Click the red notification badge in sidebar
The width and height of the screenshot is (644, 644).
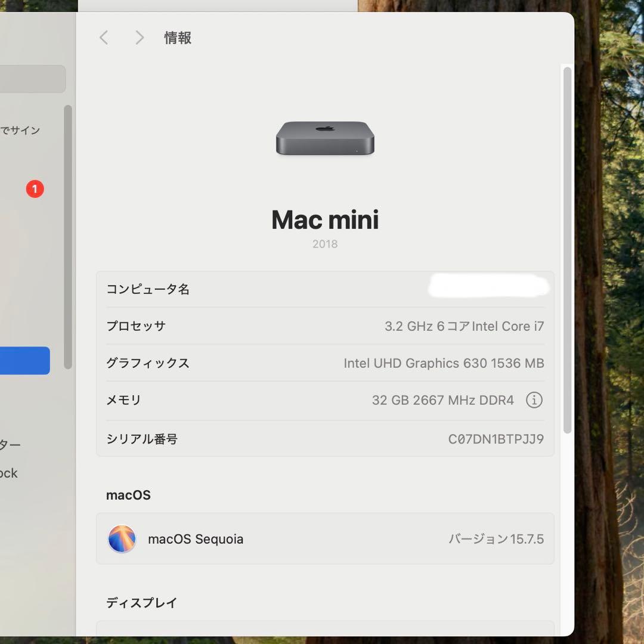point(35,189)
